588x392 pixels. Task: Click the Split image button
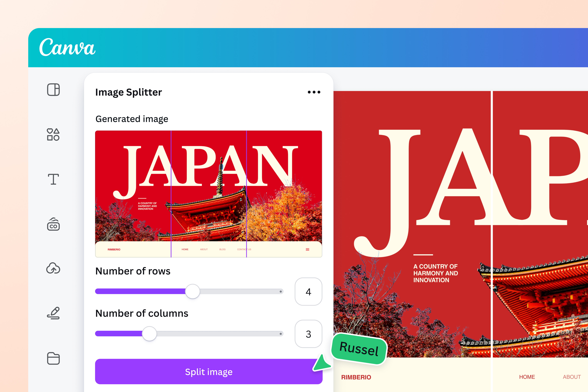209,371
